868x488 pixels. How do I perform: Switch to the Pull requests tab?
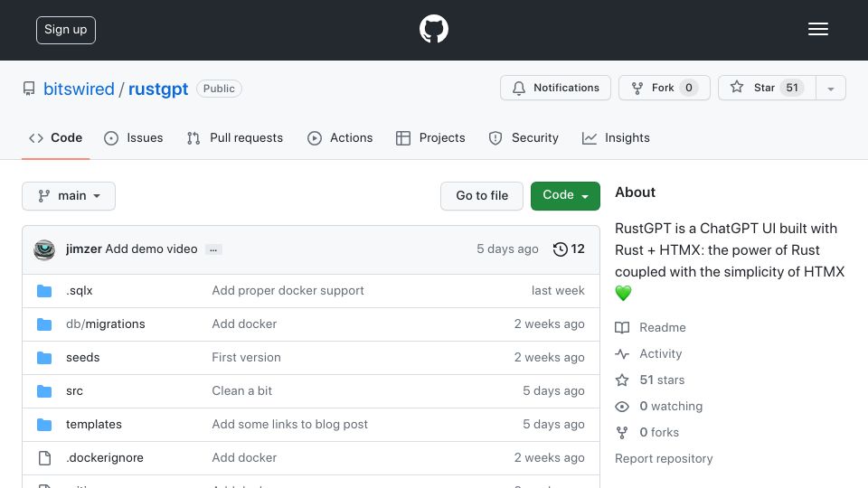coord(235,137)
